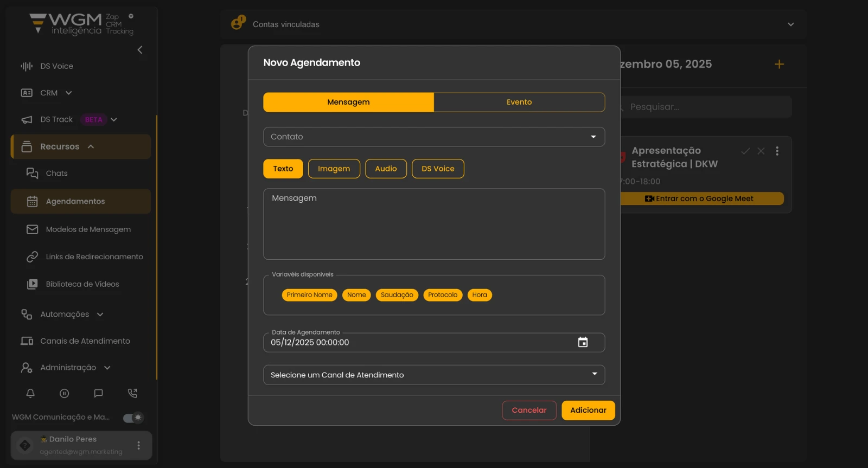Click the plus icon to add schedule
Viewport: 868px width, 468px height.
pos(779,64)
